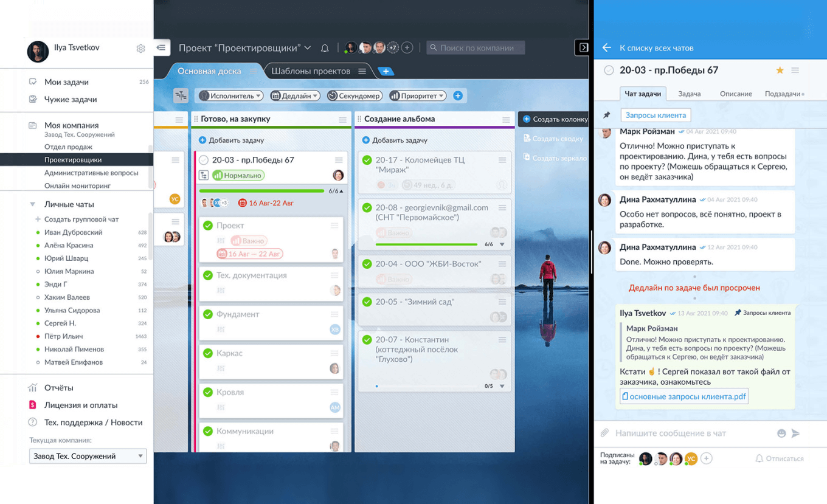Collapse the sidebar with the toggle icon
Viewport: 827px width, 504px height.
161,47
